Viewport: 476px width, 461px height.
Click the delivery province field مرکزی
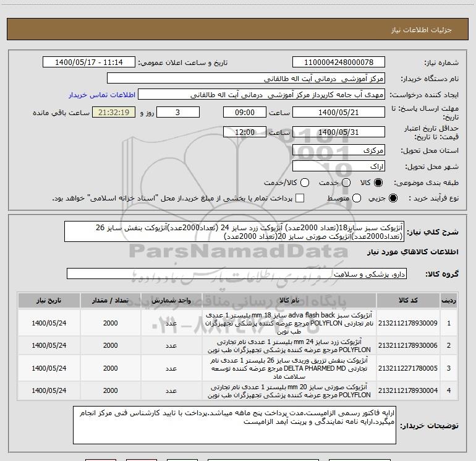point(339,150)
